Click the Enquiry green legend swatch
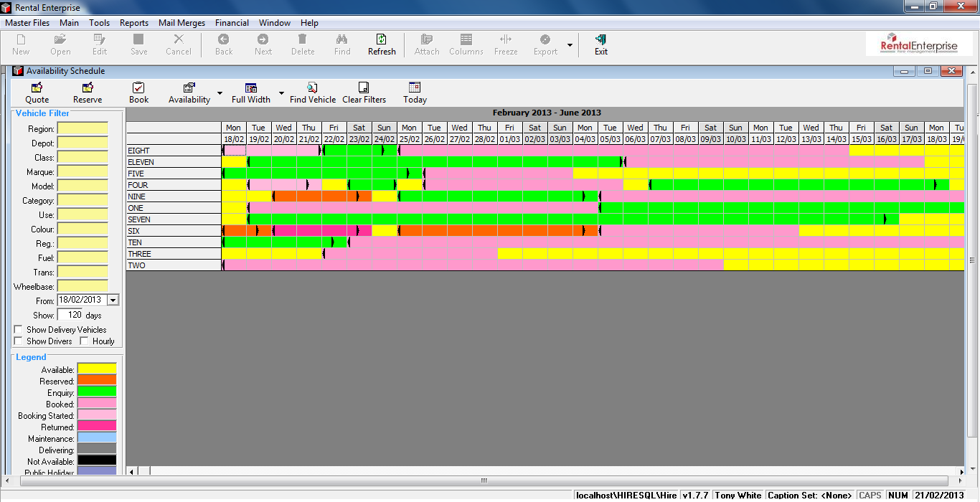This screenshot has height=502, width=980. coord(97,392)
